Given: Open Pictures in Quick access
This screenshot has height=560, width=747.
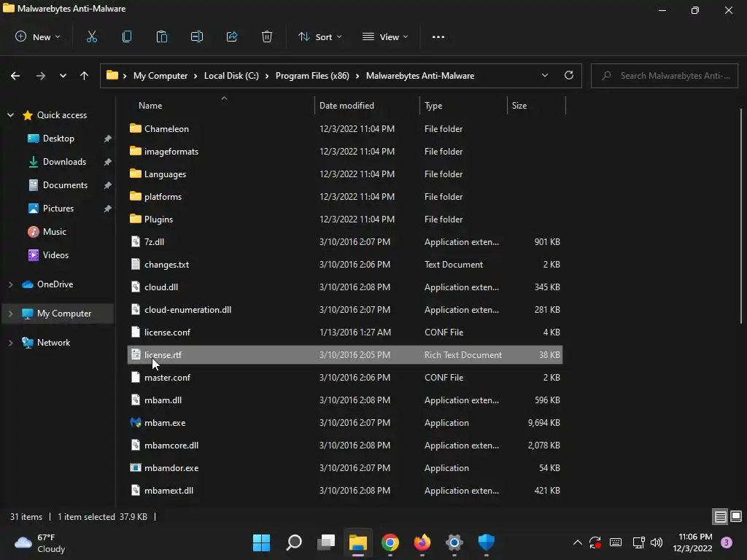Looking at the screenshot, I should (58, 209).
